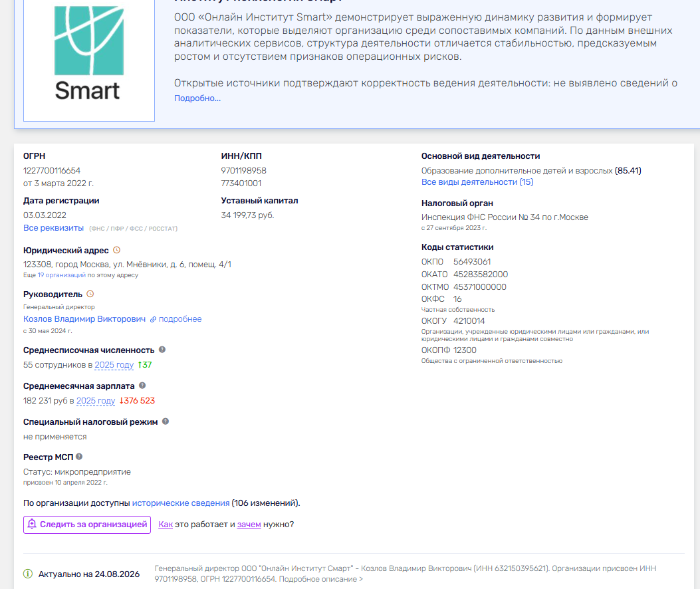Open help icon for Среднемесячная зарплата
The image size is (700, 589).
142,386
